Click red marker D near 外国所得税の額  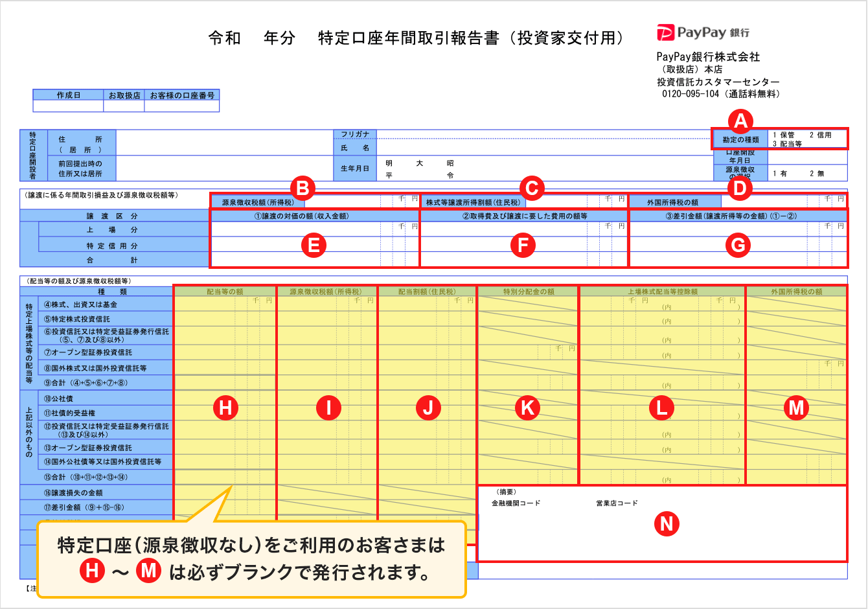pos(739,189)
